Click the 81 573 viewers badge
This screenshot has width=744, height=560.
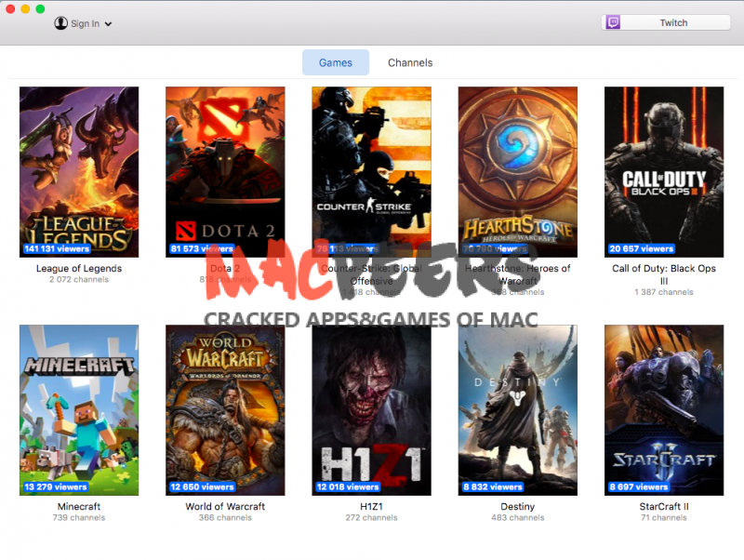click(x=202, y=248)
